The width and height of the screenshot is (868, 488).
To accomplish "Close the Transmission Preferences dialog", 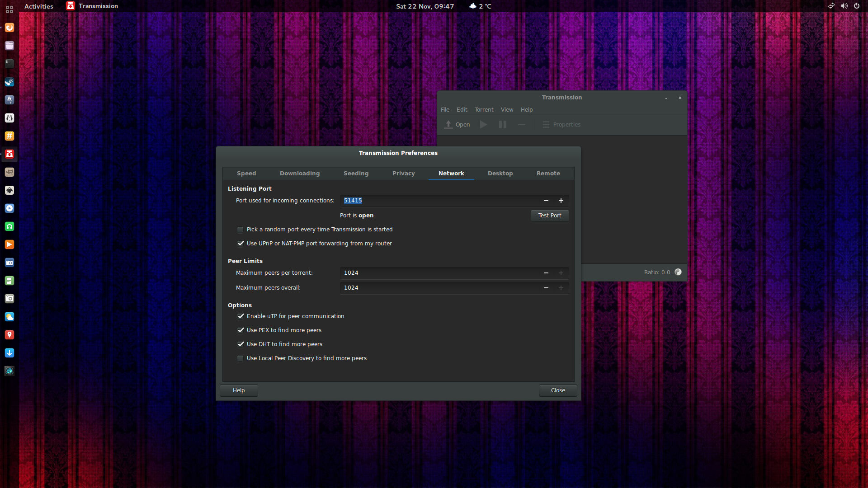I will coord(557,390).
